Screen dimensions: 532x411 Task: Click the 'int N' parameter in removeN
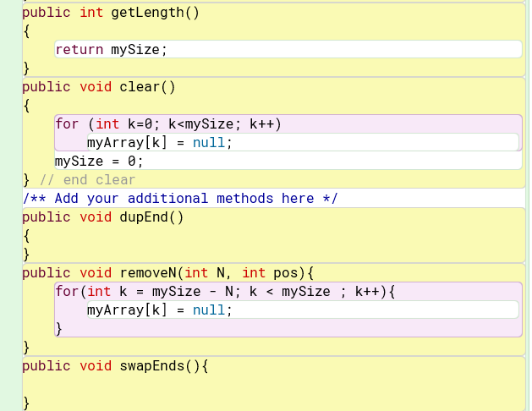point(205,273)
